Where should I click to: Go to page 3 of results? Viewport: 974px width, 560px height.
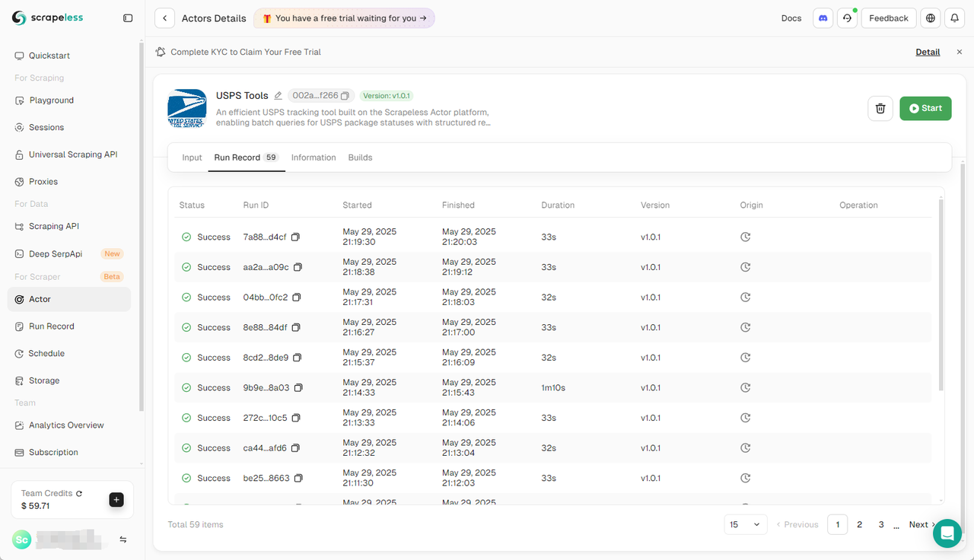[x=881, y=524]
